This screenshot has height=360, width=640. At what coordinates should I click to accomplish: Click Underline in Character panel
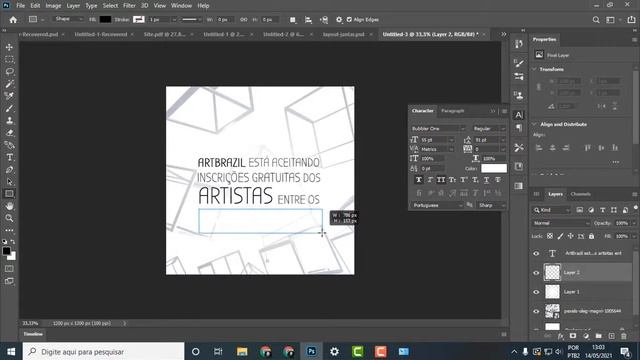point(487,180)
